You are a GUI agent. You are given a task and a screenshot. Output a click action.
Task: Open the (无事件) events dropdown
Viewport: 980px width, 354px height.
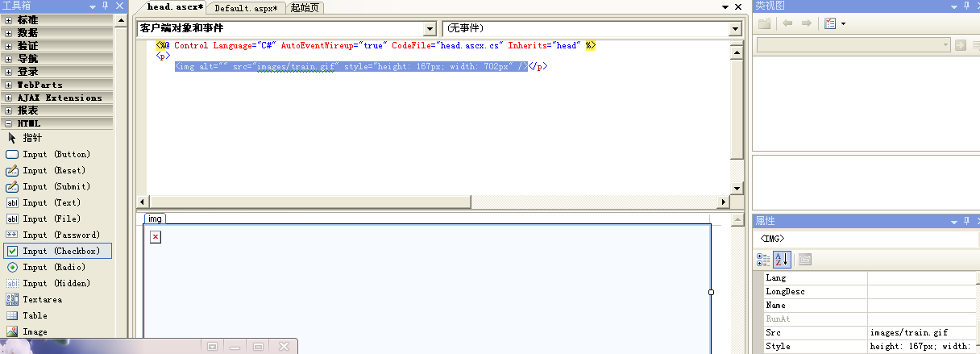pyautogui.click(x=734, y=28)
